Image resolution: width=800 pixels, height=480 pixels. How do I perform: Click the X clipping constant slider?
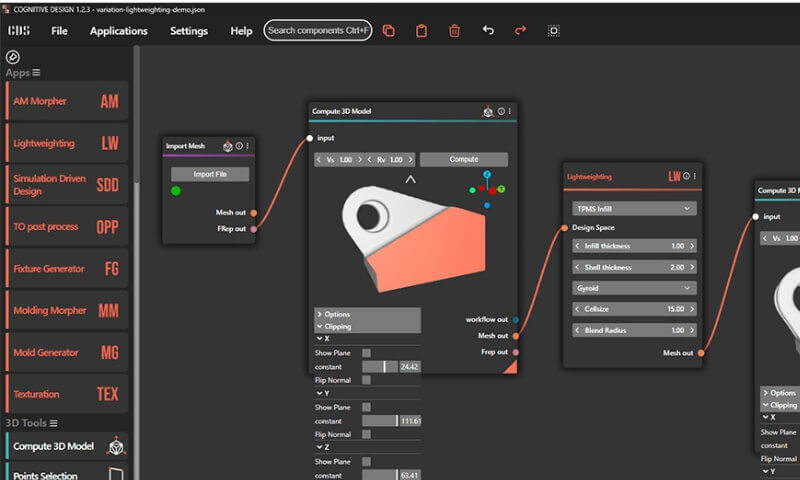[380, 367]
